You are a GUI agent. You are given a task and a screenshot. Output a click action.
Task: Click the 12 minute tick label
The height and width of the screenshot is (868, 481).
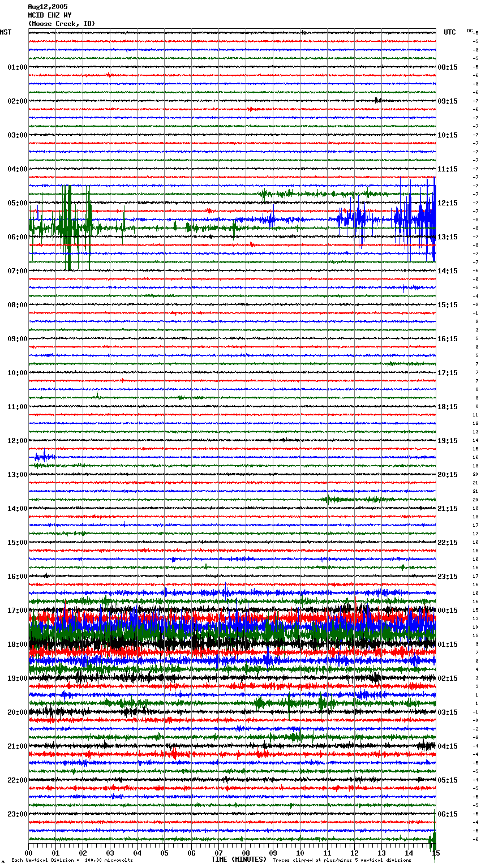tap(355, 853)
